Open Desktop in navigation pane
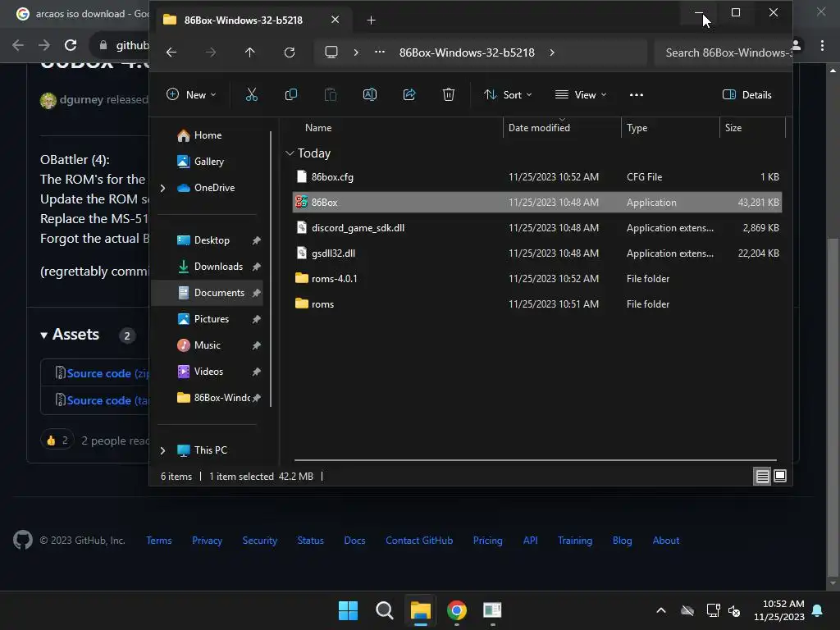840x630 pixels. 212,240
